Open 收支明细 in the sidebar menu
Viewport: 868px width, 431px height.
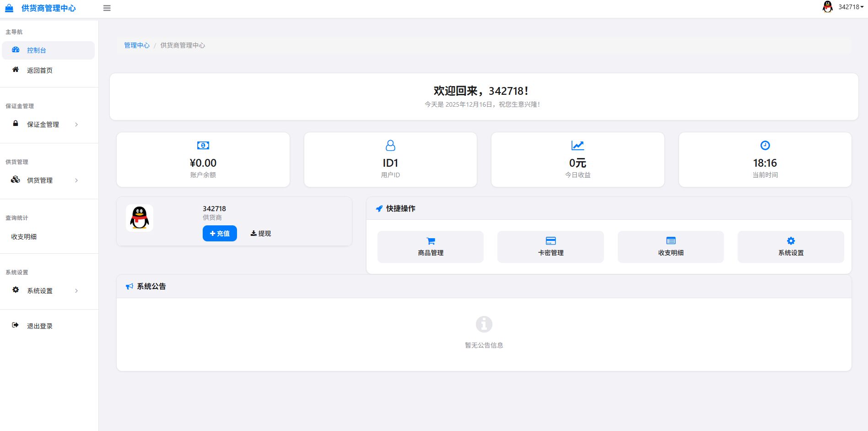coord(24,237)
